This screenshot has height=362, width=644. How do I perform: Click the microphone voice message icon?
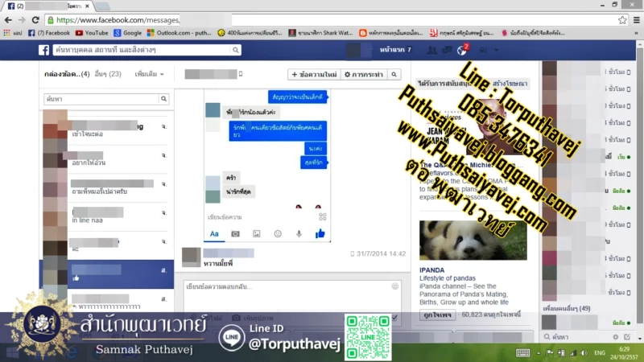pyautogui.click(x=299, y=233)
